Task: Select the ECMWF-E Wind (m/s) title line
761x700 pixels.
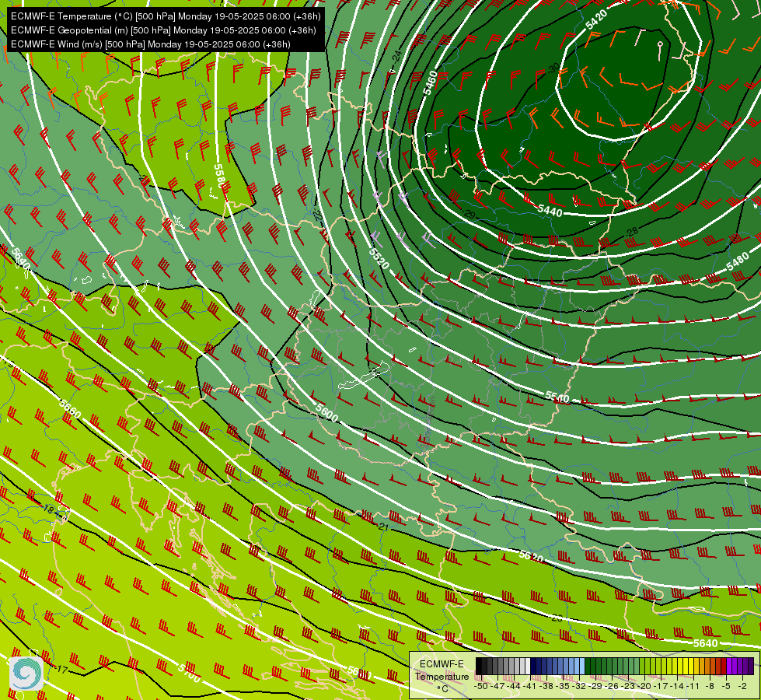Action: (x=151, y=44)
